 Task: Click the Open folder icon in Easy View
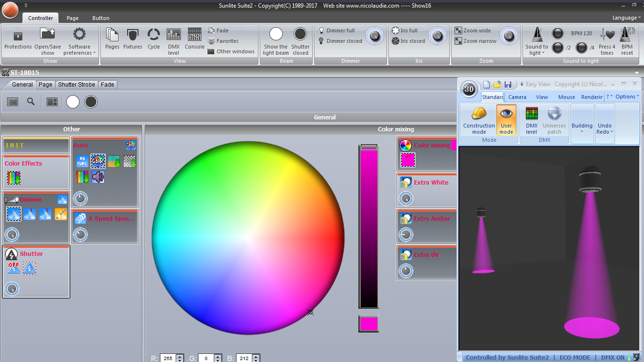[497, 84]
